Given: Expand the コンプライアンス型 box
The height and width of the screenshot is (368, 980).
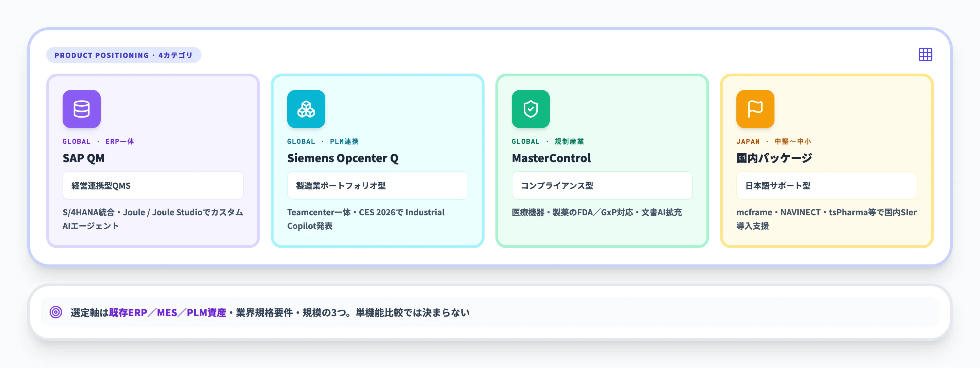Looking at the screenshot, I should (x=602, y=185).
